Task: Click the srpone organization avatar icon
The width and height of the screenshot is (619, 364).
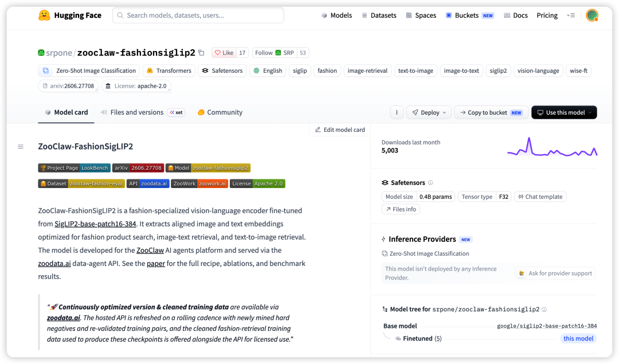Action: pos(41,53)
